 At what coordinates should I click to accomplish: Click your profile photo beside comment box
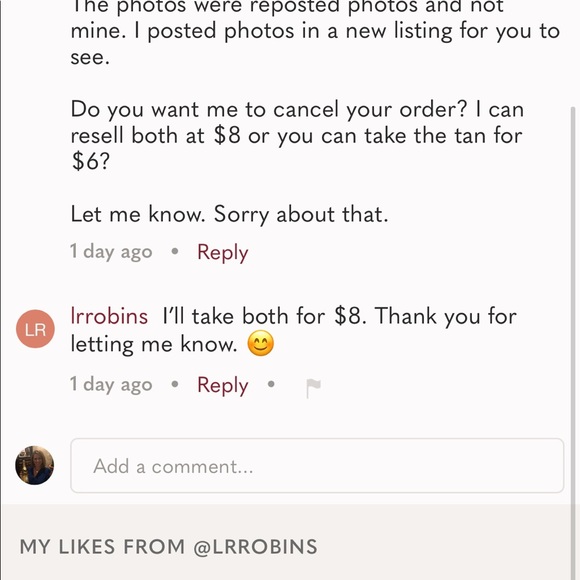click(x=35, y=465)
